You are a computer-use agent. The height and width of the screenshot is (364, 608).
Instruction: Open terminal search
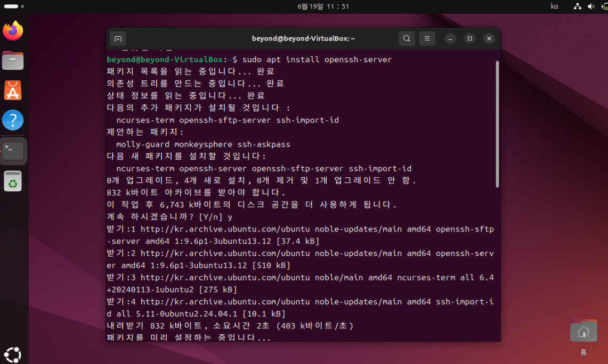click(407, 39)
